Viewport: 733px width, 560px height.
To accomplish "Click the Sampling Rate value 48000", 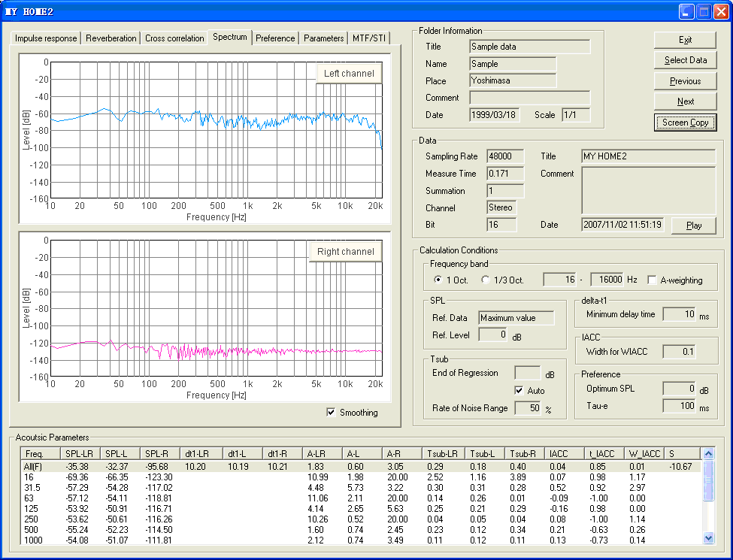I will (505, 156).
